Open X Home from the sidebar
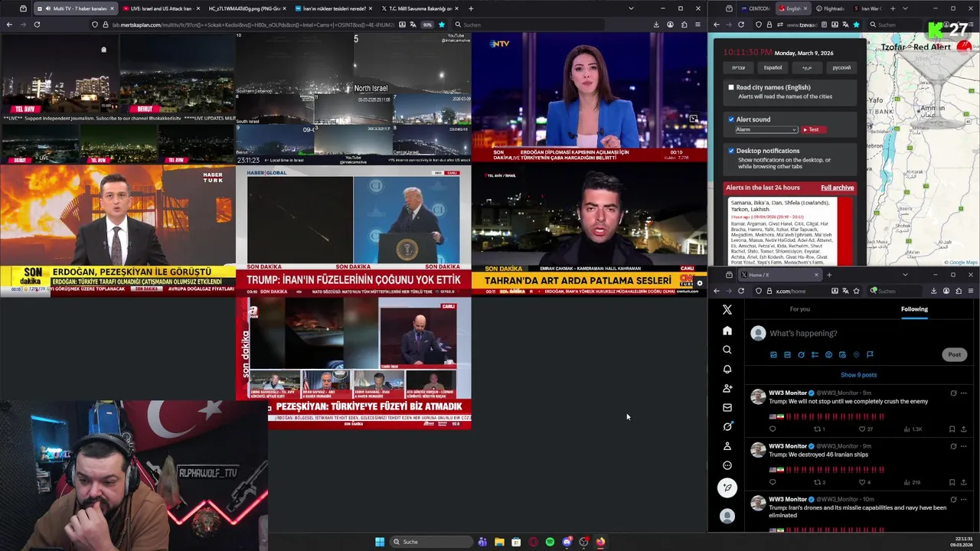This screenshot has width=980, height=551. click(x=727, y=331)
